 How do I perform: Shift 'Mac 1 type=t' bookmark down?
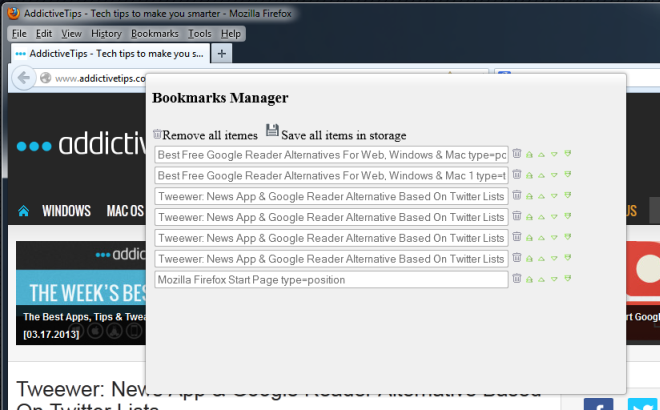(554, 175)
